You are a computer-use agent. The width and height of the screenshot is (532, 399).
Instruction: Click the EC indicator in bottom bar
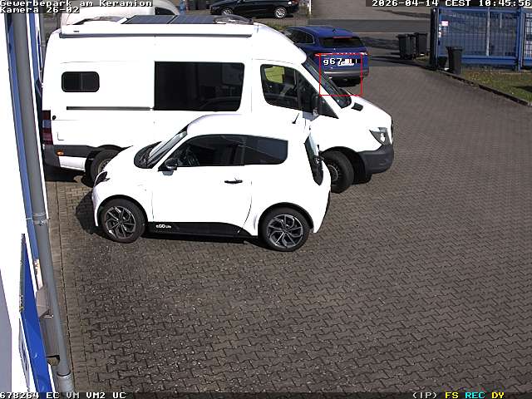pyautogui.click(x=52, y=395)
